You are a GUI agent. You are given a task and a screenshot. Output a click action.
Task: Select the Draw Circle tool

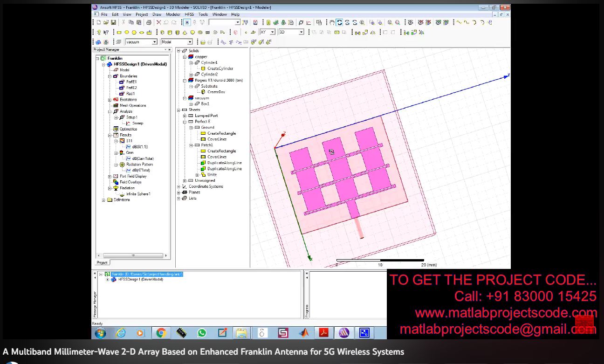click(127, 33)
